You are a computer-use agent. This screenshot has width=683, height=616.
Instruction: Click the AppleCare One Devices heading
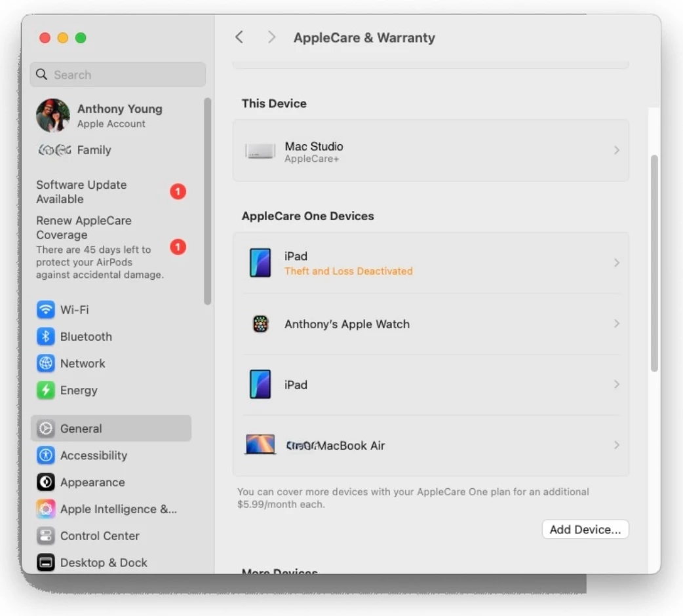307,216
